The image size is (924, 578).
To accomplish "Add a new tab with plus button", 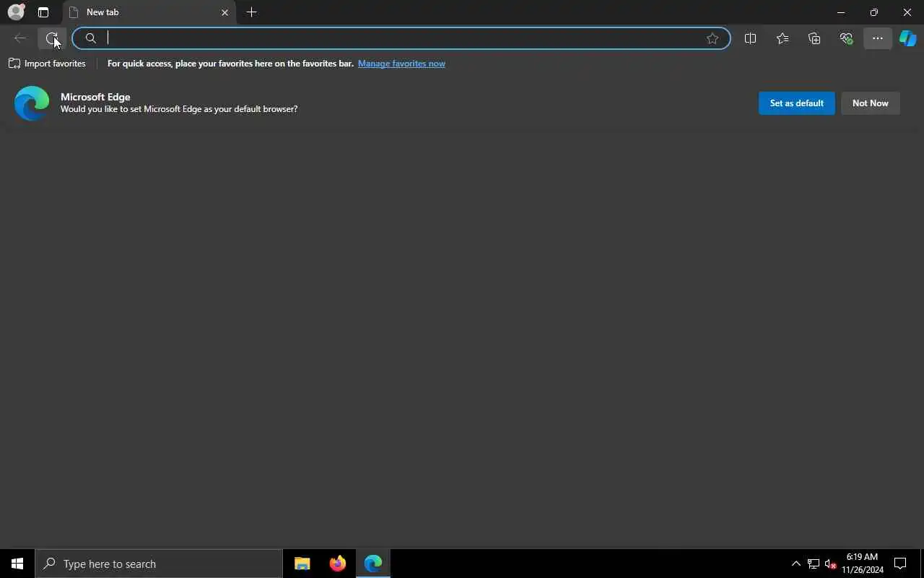I will click(251, 12).
